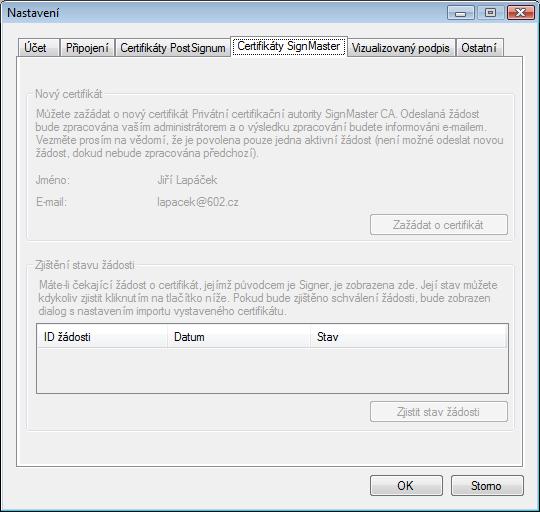Select the Certifikáty PostSignum tab
The image size is (540, 512).
(173, 48)
